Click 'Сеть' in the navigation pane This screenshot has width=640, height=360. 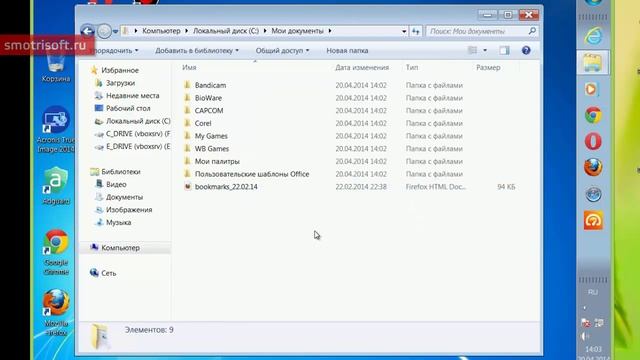point(109,273)
